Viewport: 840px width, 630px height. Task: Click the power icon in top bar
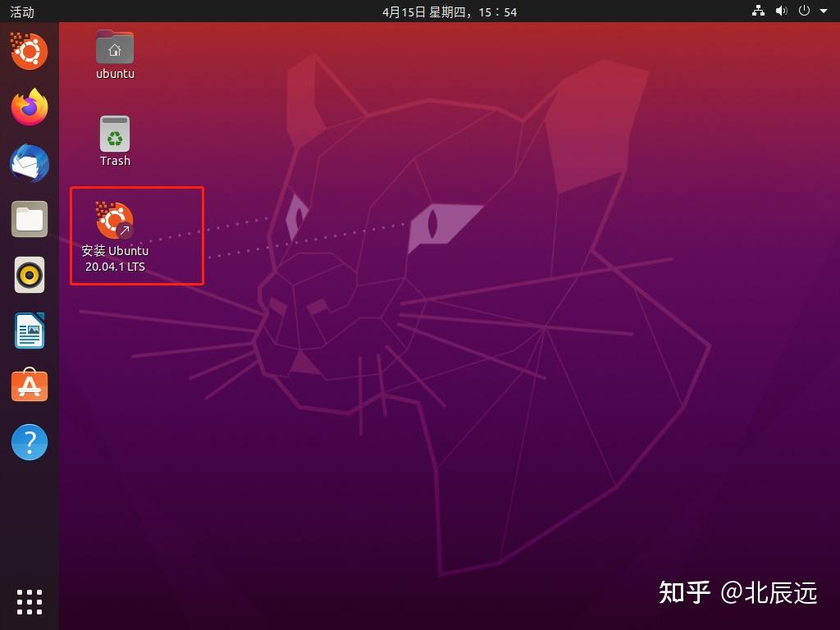[804, 11]
